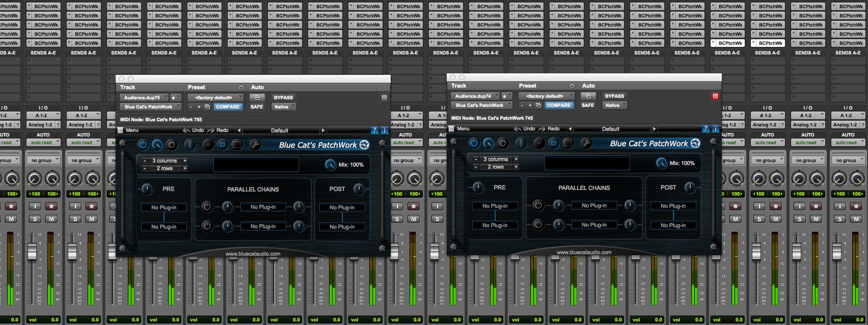Click SAFE button in 745 window
This screenshot has height=325, width=868.
[x=588, y=105]
